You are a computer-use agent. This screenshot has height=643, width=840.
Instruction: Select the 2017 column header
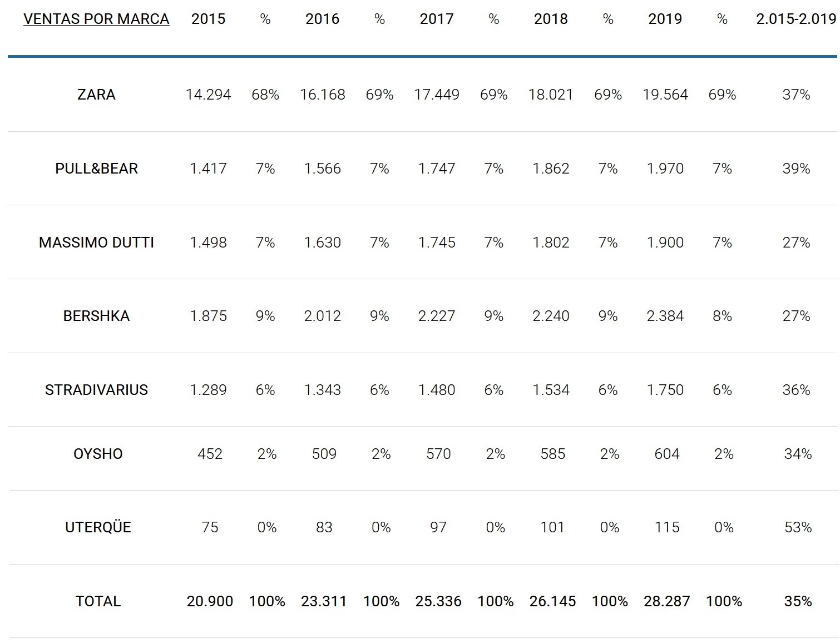436,19
